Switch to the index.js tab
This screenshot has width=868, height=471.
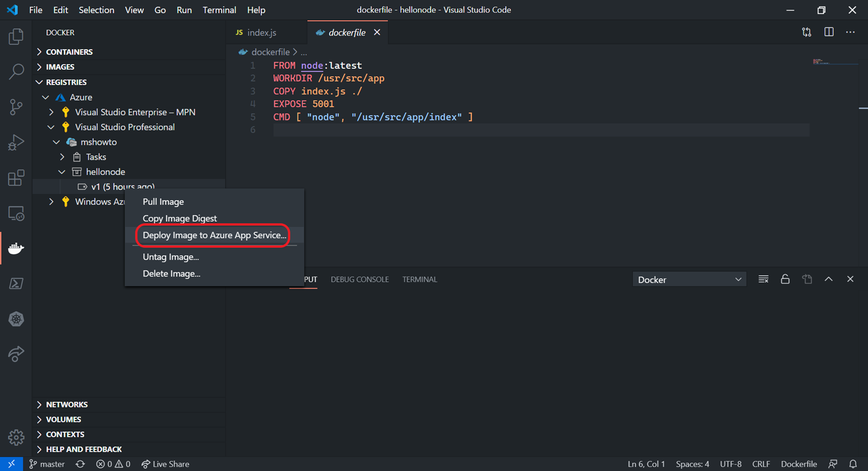267,32
